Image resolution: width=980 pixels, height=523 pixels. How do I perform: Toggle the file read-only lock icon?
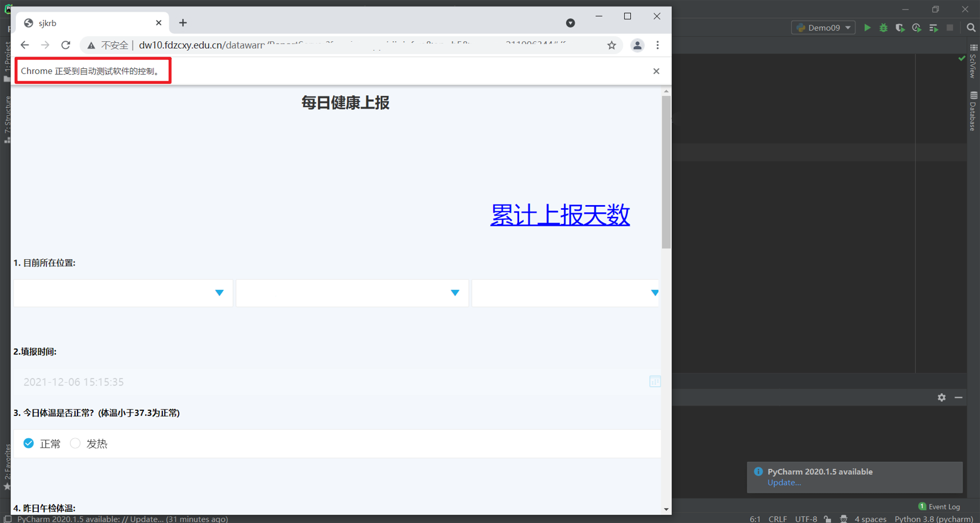(x=828, y=519)
